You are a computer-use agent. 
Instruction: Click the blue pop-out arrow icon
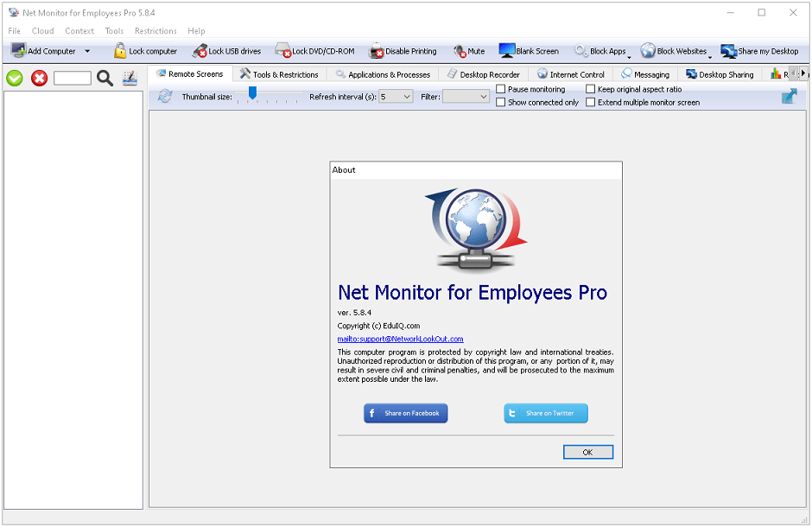(x=789, y=96)
